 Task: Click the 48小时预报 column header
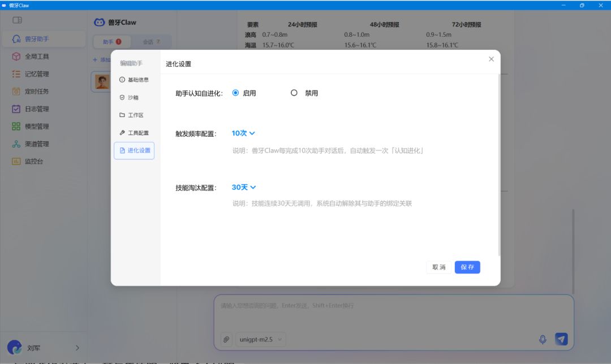[384, 24]
